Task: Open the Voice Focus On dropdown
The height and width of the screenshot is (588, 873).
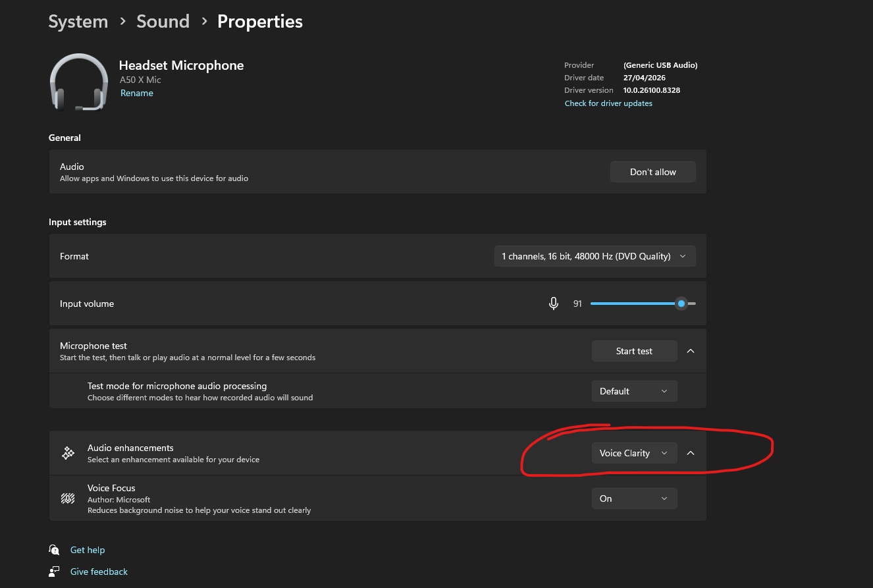Action: click(x=634, y=498)
